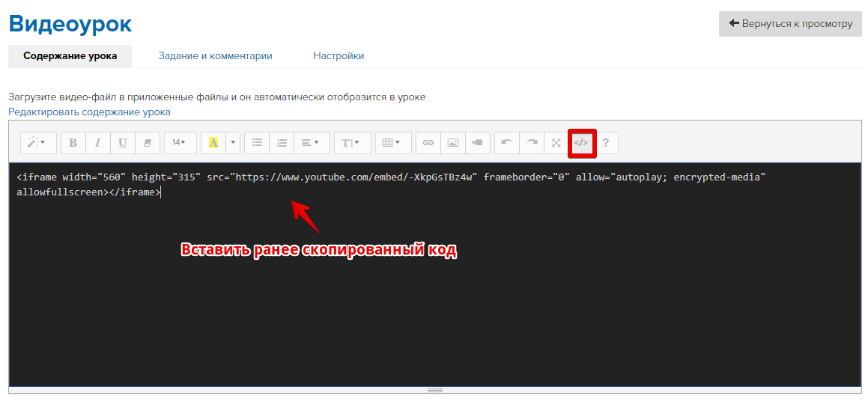Image resolution: width=868 pixels, height=402 pixels.
Task: Click the insert video icon
Action: coord(478,143)
